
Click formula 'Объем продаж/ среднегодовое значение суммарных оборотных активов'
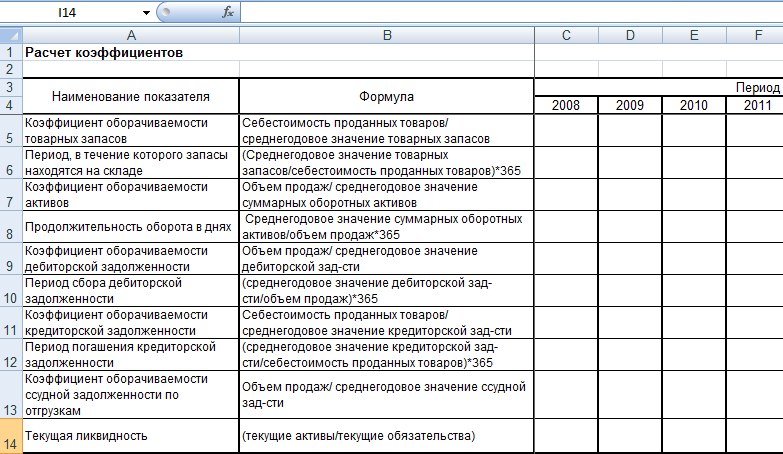pyautogui.click(x=387, y=194)
